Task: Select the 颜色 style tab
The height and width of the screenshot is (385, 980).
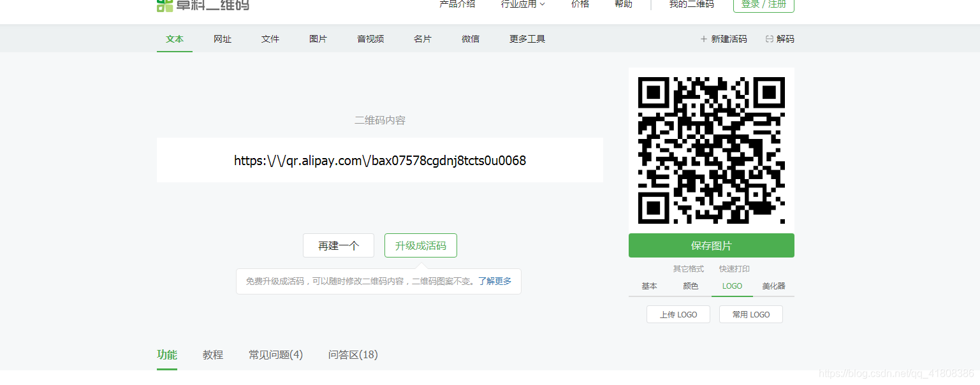Action: (x=691, y=286)
